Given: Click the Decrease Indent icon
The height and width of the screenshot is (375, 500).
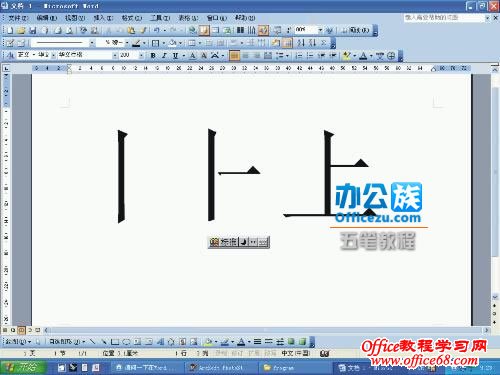Looking at the screenshot, I should [x=321, y=56].
